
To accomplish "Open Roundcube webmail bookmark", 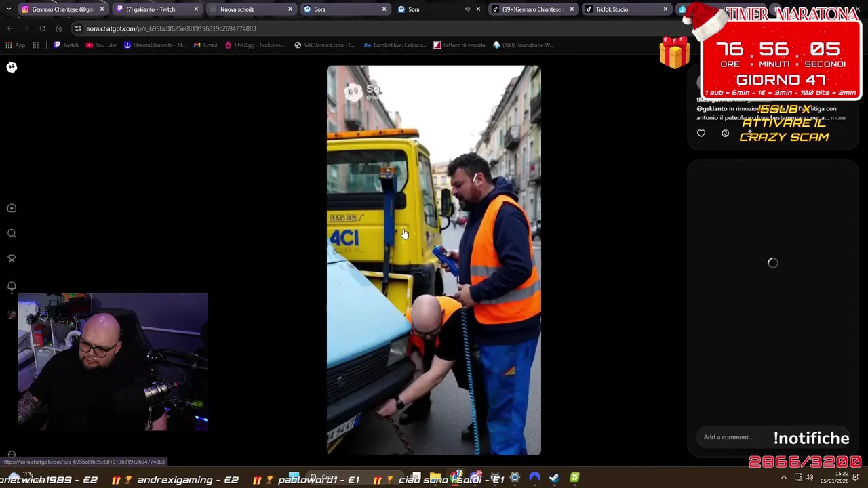I will tap(524, 45).
